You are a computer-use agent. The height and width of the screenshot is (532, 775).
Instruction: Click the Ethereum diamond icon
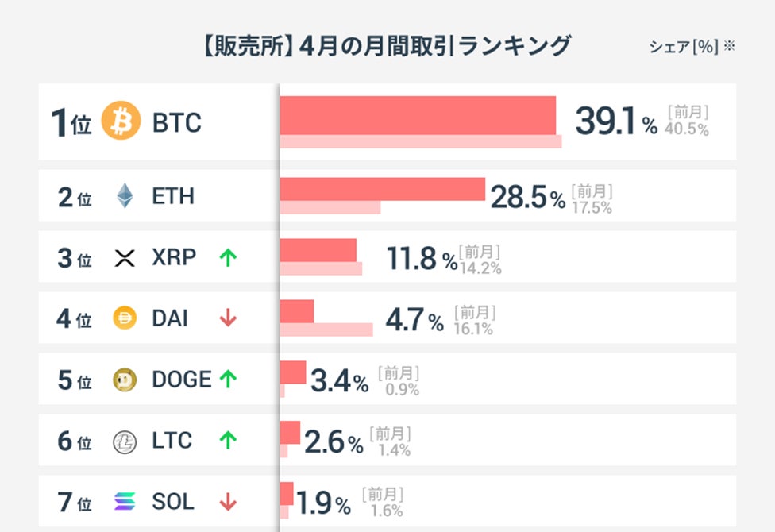tap(125, 196)
